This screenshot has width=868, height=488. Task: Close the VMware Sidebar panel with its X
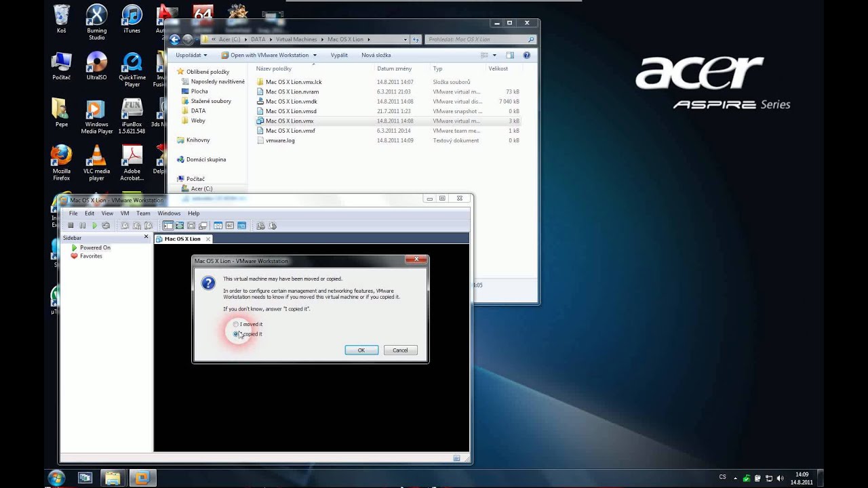point(146,237)
